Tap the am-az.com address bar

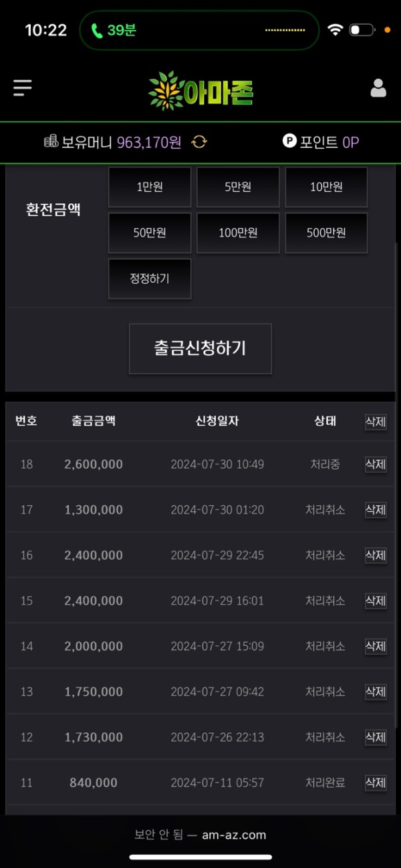pyautogui.click(x=200, y=835)
